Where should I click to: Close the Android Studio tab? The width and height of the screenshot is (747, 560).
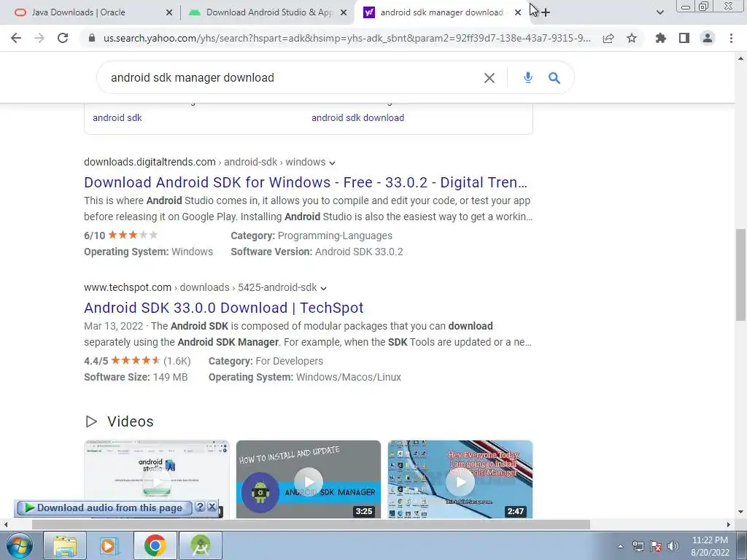pyautogui.click(x=343, y=13)
